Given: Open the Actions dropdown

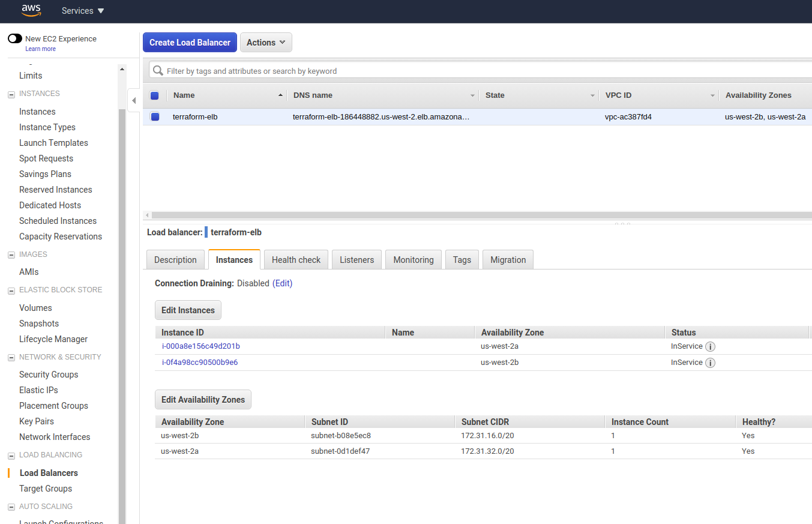Looking at the screenshot, I should (266, 42).
